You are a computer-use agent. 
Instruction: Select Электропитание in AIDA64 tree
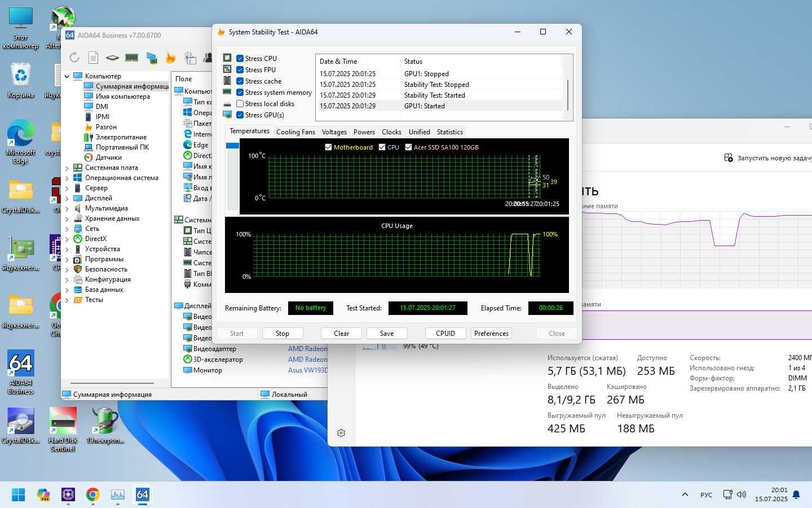click(x=121, y=137)
